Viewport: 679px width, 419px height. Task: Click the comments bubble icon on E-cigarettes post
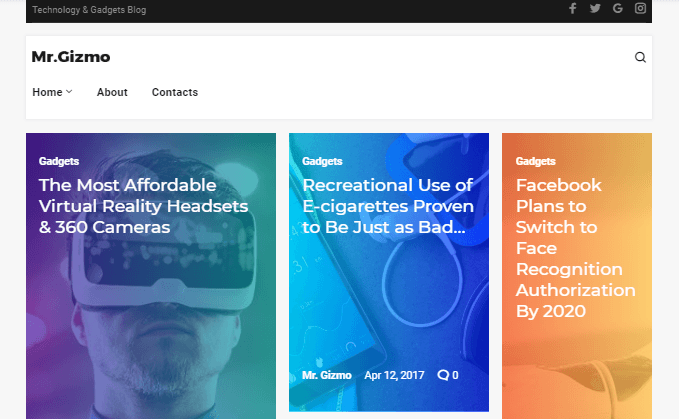[x=443, y=375]
